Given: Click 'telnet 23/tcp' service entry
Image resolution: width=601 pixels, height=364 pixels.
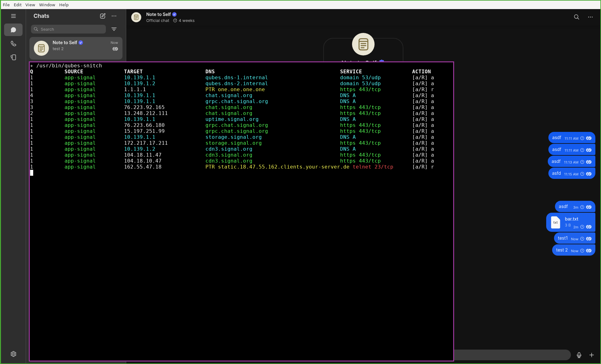Looking at the screenshot, I should tap(373, 167).
